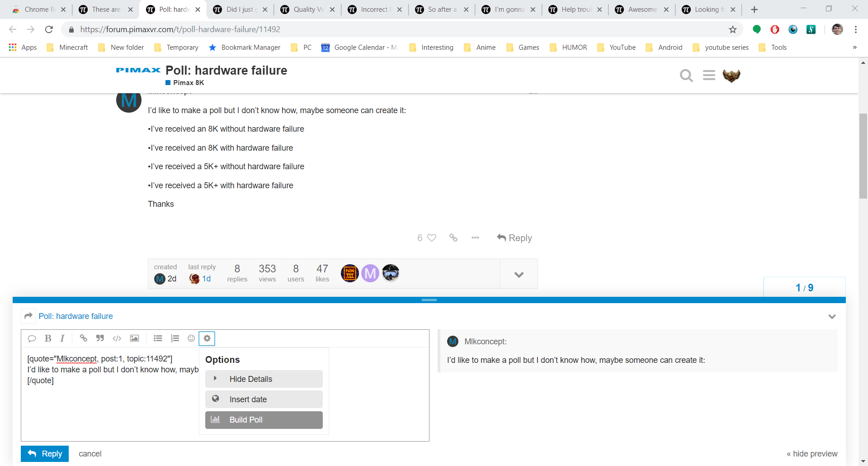Image resolution: width=868 pixels, height=466 pixels.
Task: Go back to the previous page
Action: point(13,29)
